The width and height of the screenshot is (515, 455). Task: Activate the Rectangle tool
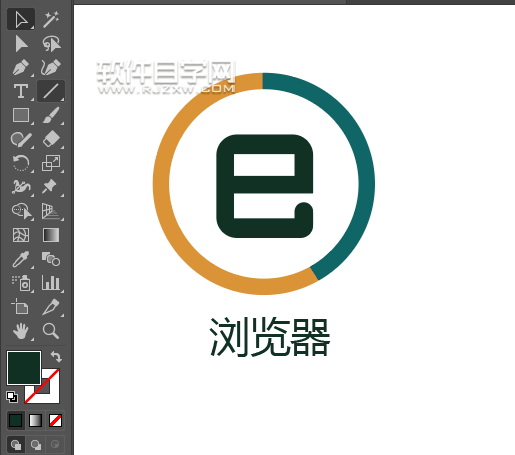(21, 115)
